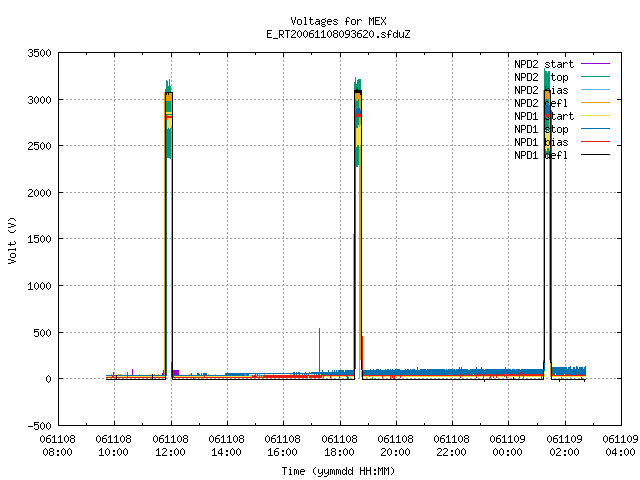Click the 'NPD1 defl' legend label
Screen dimensions: 640x480
(x=541, y=155)
